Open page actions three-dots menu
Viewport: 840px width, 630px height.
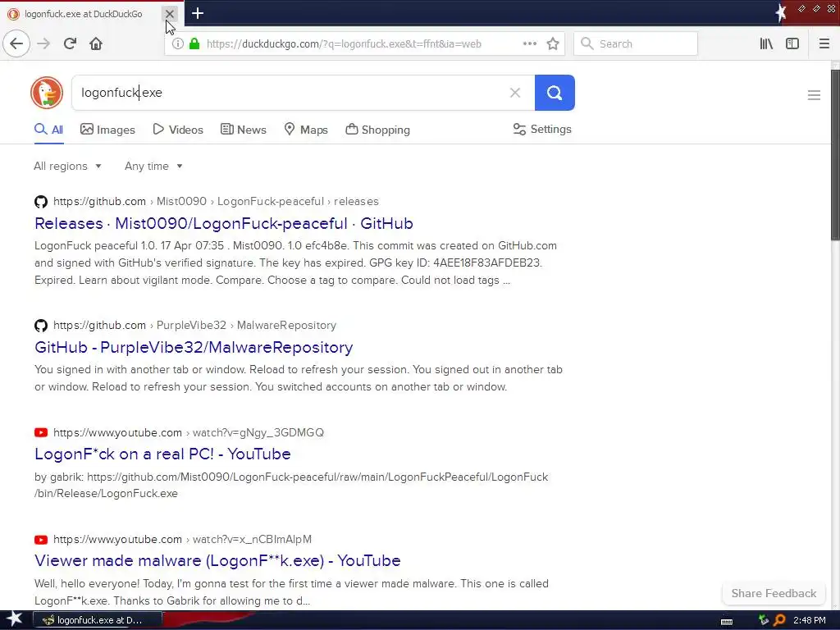(529, 43)
